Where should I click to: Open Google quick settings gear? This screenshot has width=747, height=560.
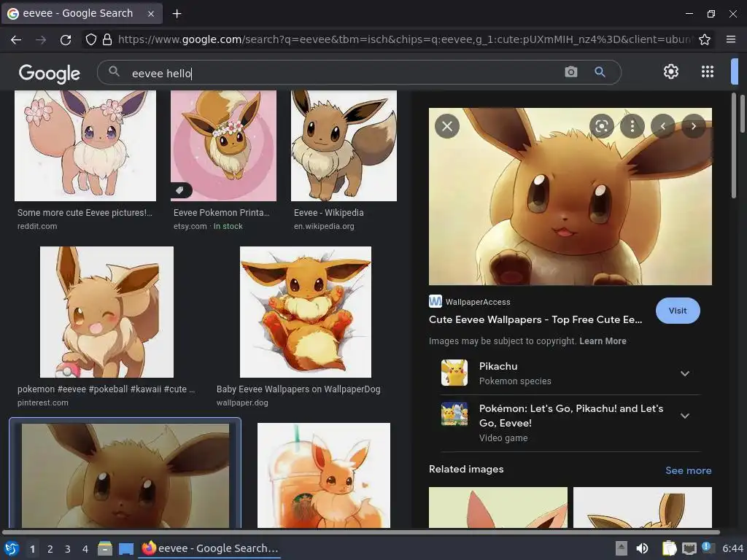coord(671,71)
